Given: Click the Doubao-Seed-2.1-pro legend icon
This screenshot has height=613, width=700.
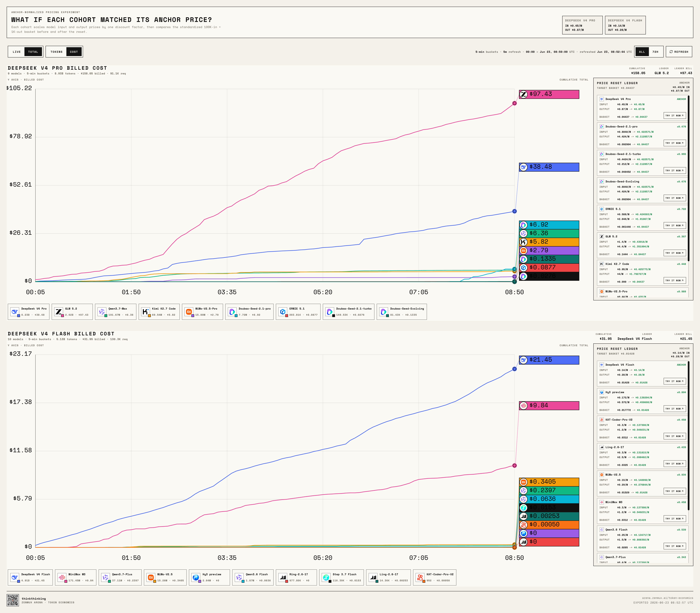Looking at the screenshot, I should (x=232, y=312).
